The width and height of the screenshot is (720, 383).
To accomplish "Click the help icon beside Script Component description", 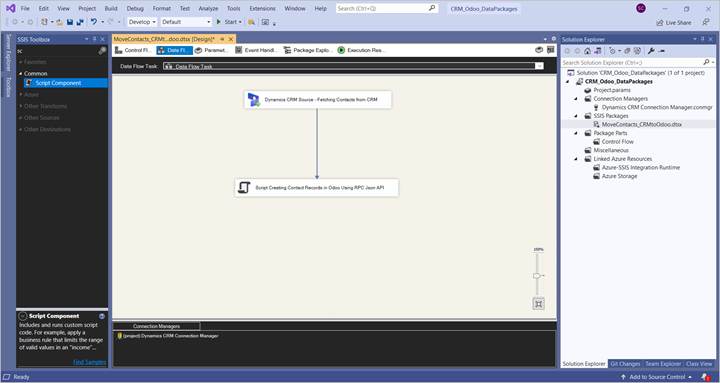I will (102, 316).
